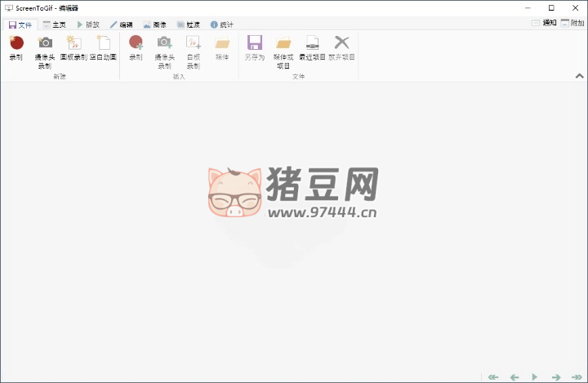Play the animation preview
The width and height of the screenshot is (588, 383).
535,377
